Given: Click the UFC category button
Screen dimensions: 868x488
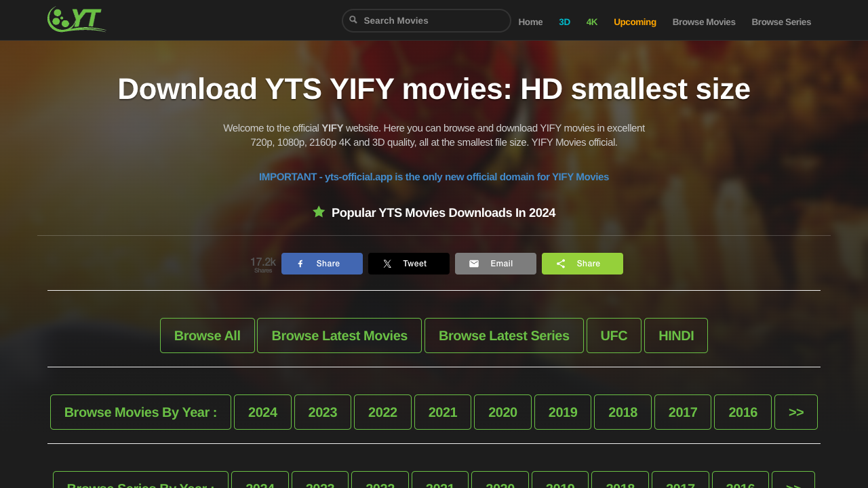Looking at the screenshot, I should point(614,335).
